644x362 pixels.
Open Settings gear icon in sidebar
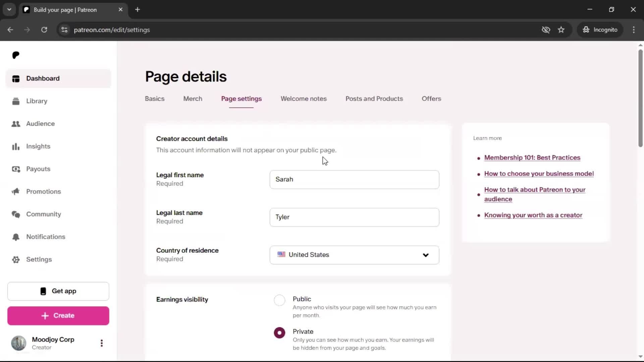[x=16, y=259]
